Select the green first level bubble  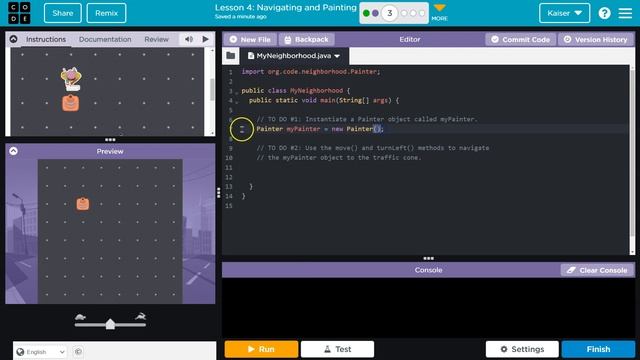pyautogui.click(x=366, y=13)
